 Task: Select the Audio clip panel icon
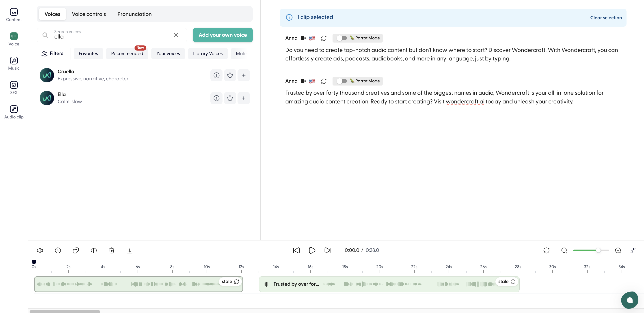click(13, 109)
